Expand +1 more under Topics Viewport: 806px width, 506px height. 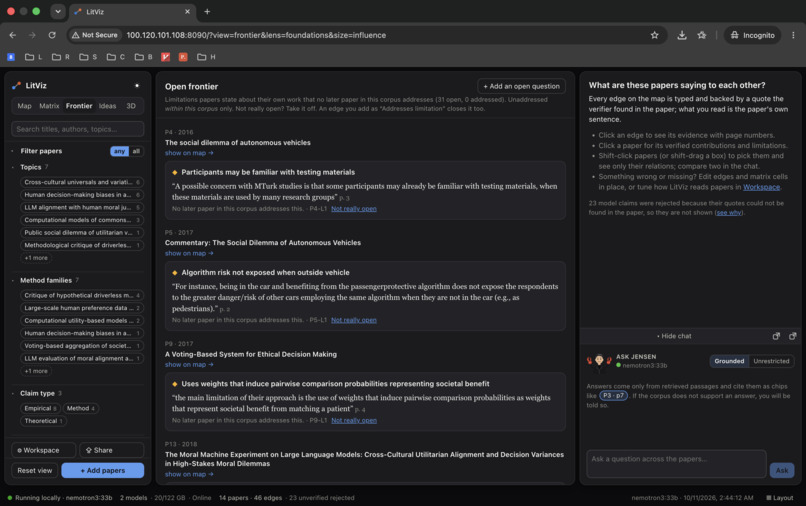click(x=36, y=258)
